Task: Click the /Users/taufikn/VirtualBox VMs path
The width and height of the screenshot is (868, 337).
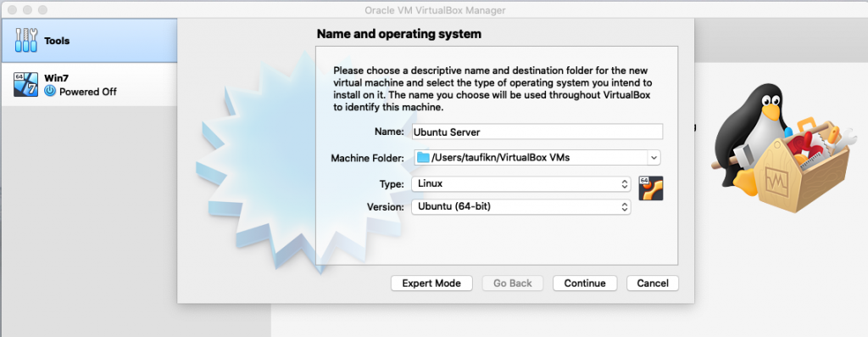Action: click(x=500, y=157)
